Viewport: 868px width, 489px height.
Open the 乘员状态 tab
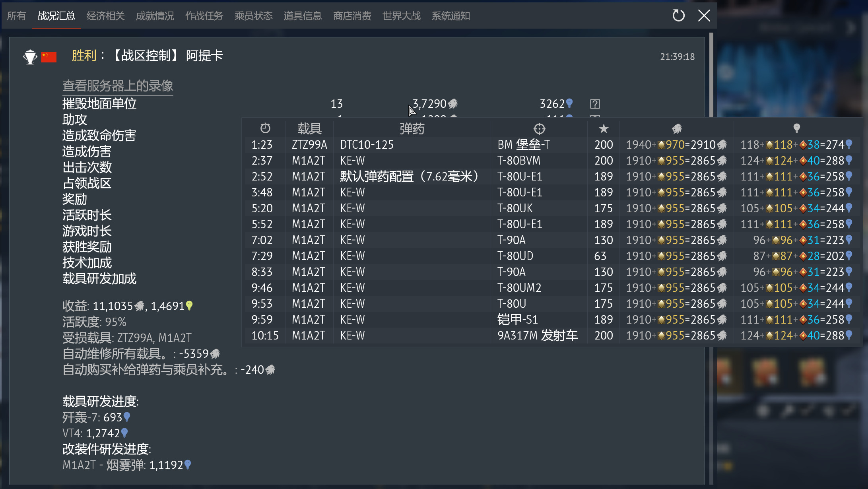click(253, 16)
